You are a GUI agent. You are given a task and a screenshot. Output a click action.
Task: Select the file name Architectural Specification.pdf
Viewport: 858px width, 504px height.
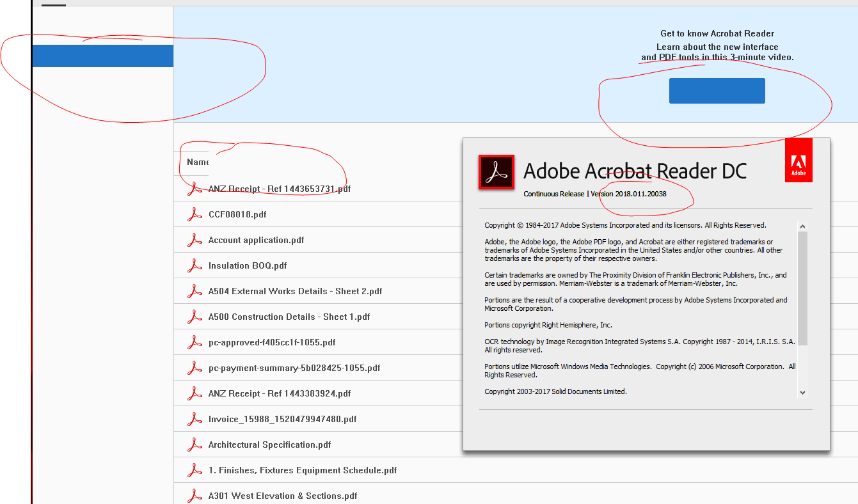click(270, 445)
